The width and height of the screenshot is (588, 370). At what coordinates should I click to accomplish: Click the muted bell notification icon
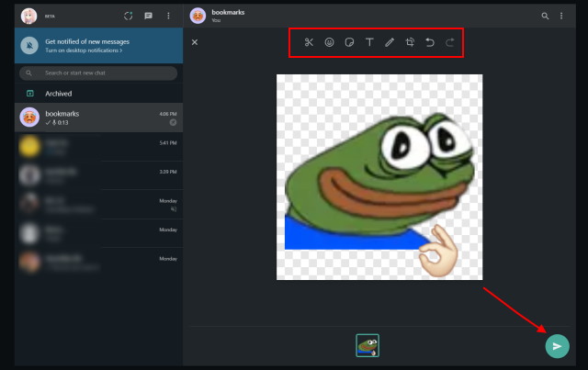(x=29, y=45)
